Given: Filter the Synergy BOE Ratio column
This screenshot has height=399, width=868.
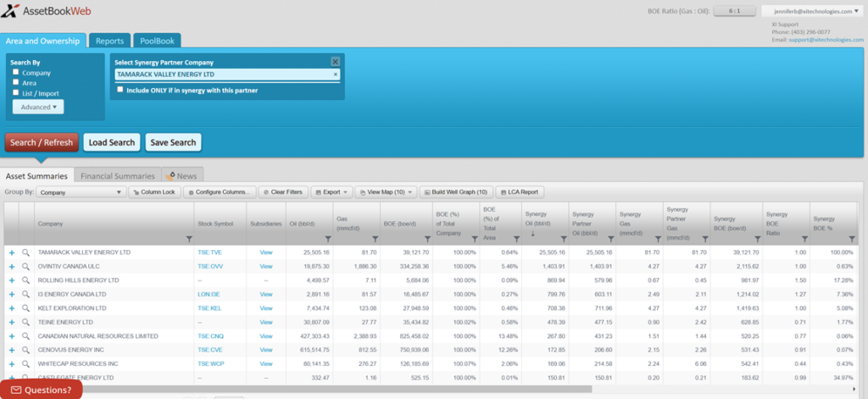Looking at the screenshot, I should coord(804,239).
